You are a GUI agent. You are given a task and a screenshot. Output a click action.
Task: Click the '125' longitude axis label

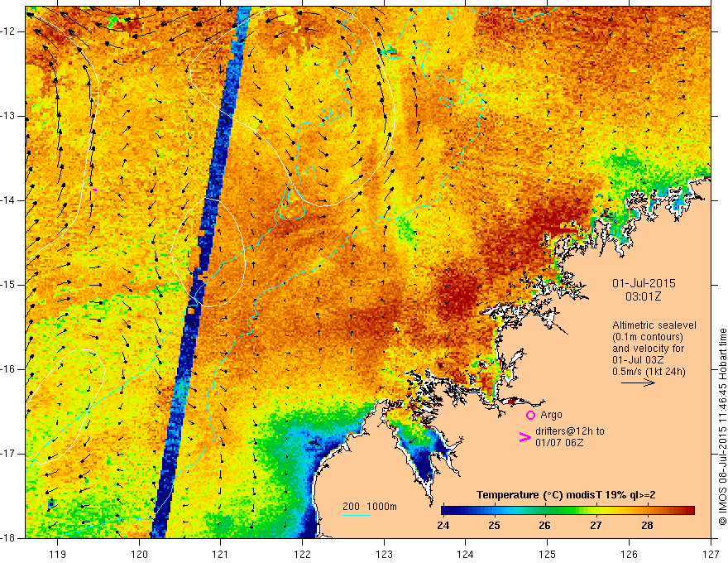[548, 554]
